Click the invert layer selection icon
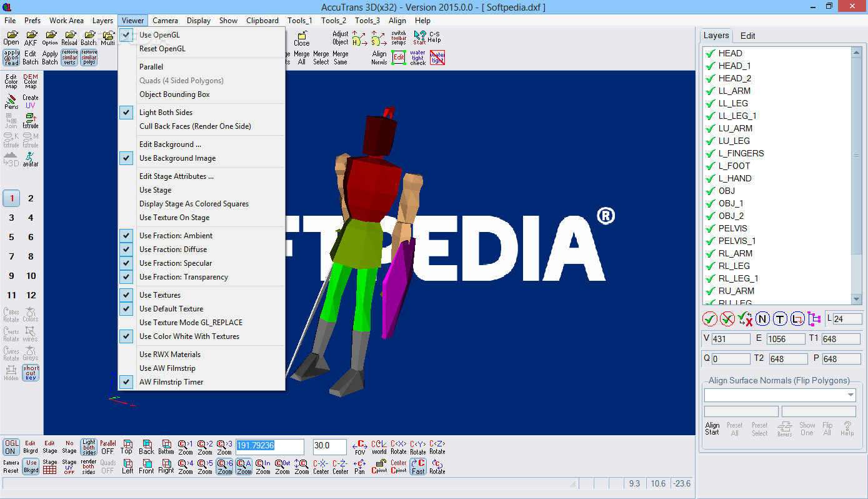Image resolution: width=868 pixels, height=499 pixels. coord(744,319)
